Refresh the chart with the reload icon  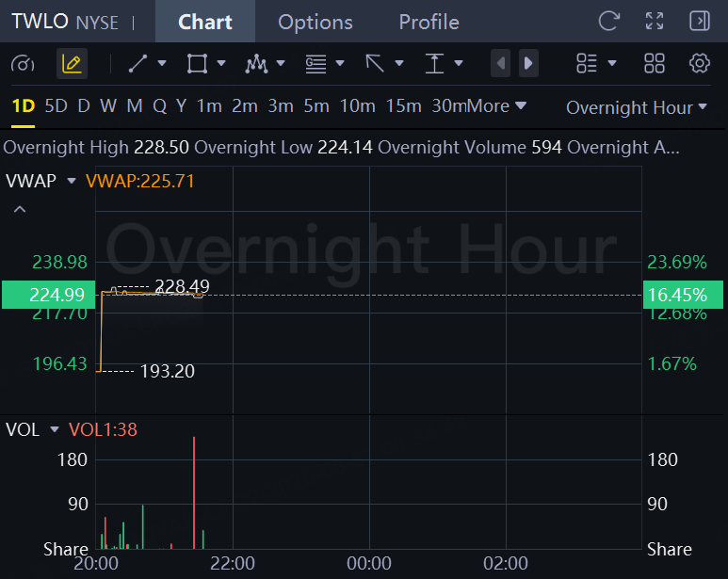tap(609, 21)
